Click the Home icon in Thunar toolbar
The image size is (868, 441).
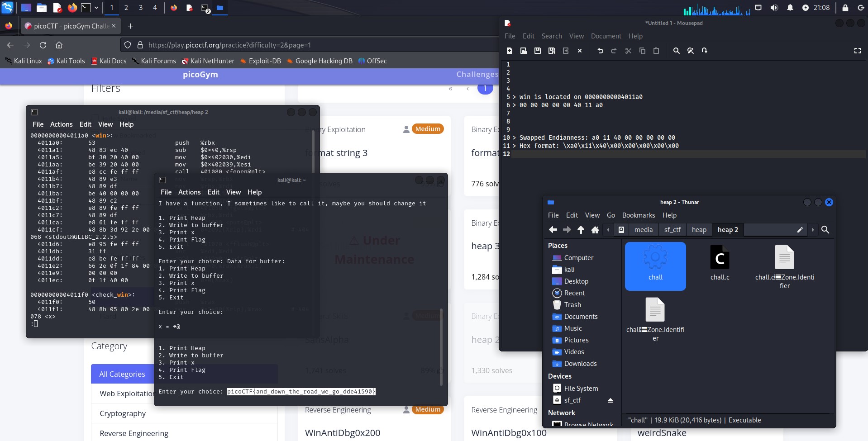595,230
